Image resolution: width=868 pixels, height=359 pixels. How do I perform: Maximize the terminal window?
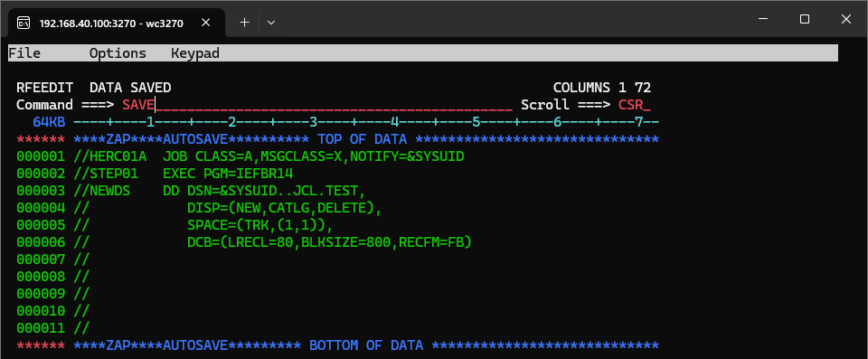tap(805, 19)
